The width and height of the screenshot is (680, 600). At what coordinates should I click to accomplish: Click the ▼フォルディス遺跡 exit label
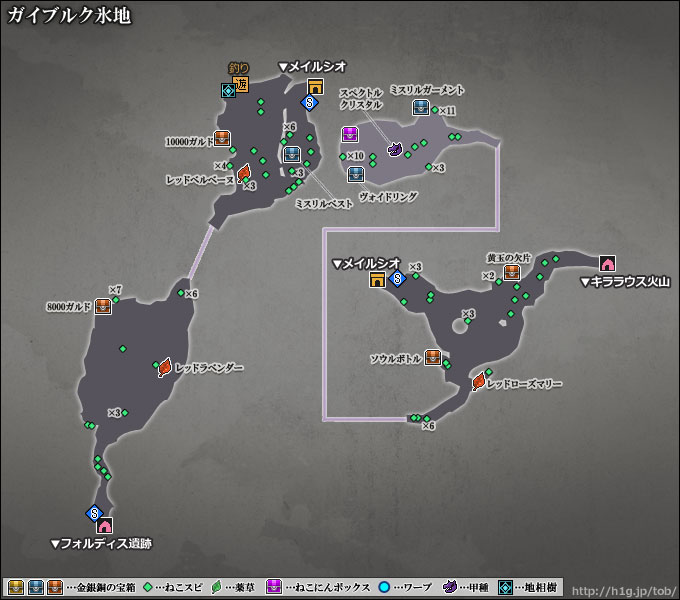click(101, 544)
